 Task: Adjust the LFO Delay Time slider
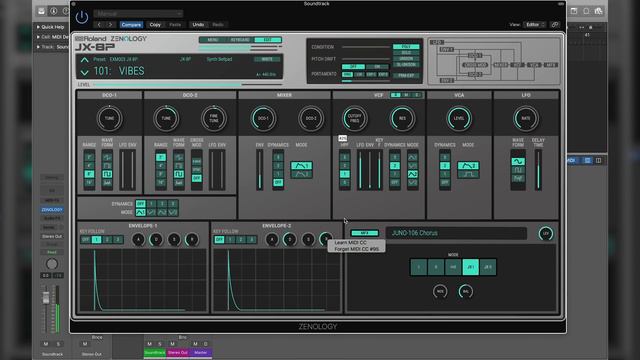pos(538,170)
